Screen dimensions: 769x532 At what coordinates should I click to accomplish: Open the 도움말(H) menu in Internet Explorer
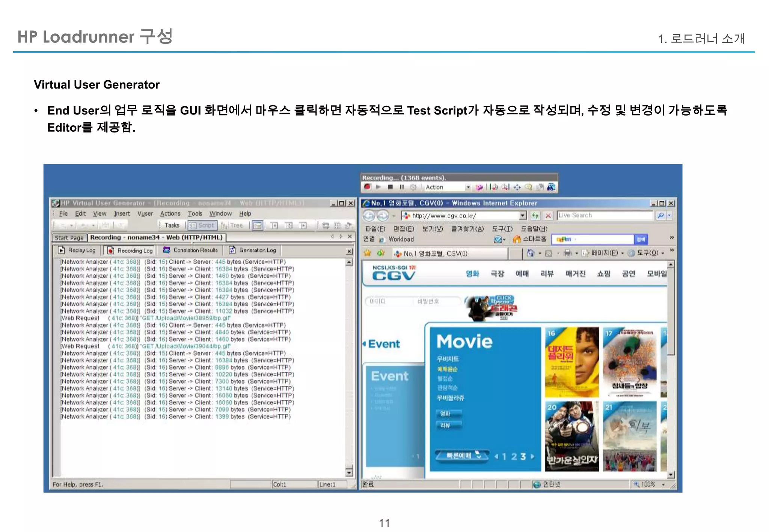point(534,228)
